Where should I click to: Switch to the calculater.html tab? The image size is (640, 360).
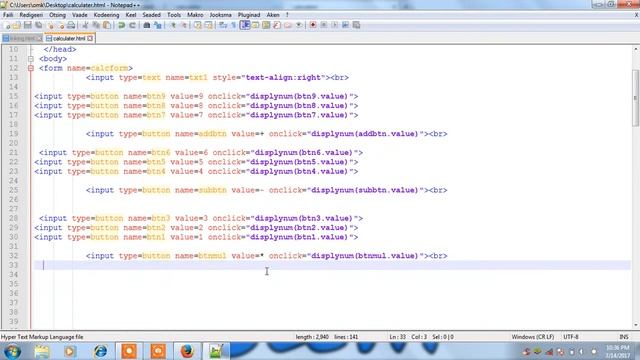69,38
